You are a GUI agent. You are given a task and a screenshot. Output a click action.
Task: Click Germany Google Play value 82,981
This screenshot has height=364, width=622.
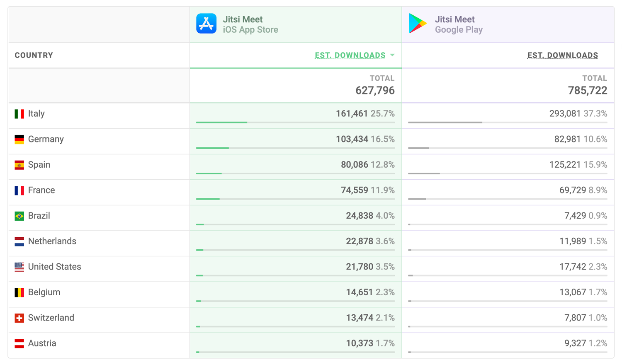pos(568,139)
